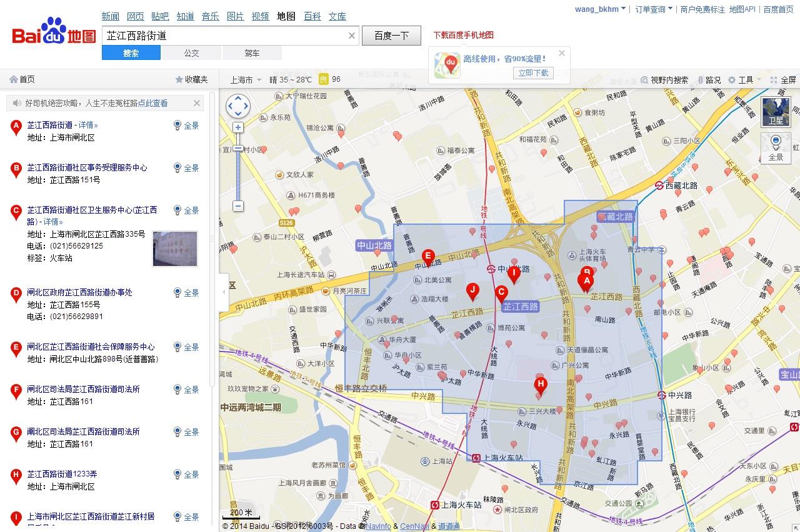Viewport: 800px width, 532px height.
Task: Toggle 路况 traffic layer
Action: coord(709,80)
